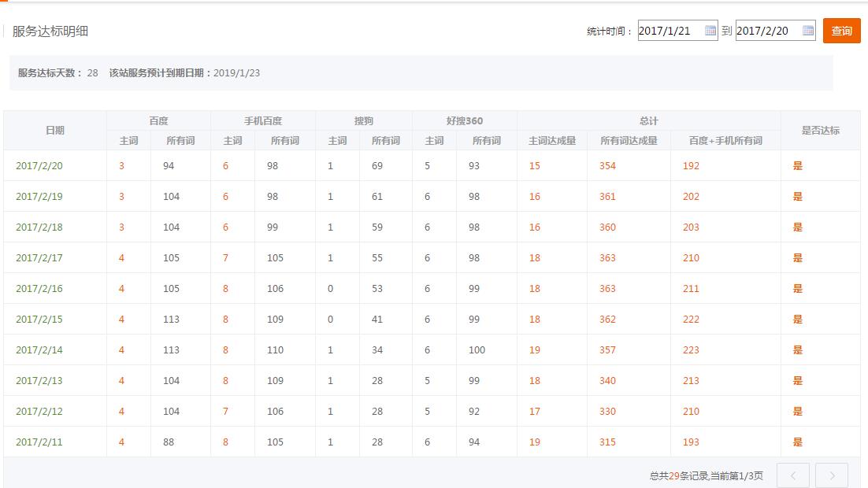The image size is (868, 488).
Task: Click value 192 in 2017/2/20 row
Action: pos(691,165)
